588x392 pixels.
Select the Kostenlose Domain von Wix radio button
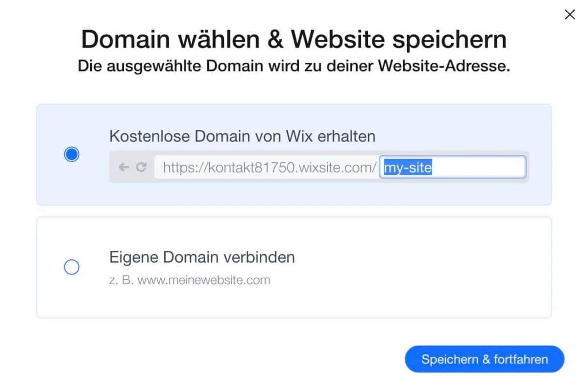(72, 154)
